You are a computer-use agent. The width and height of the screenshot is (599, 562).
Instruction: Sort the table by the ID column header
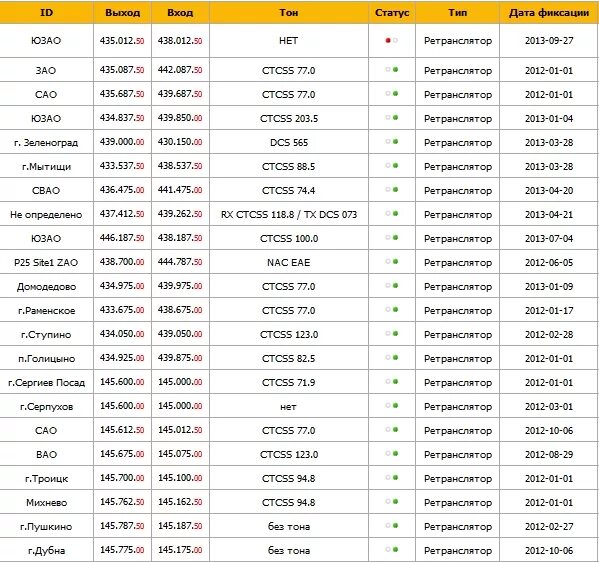(46, 13)
